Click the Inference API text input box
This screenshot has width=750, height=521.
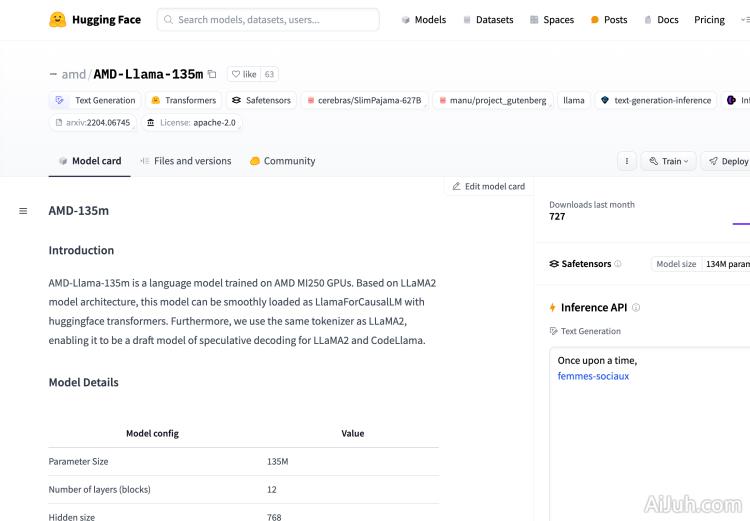[650, 420]
